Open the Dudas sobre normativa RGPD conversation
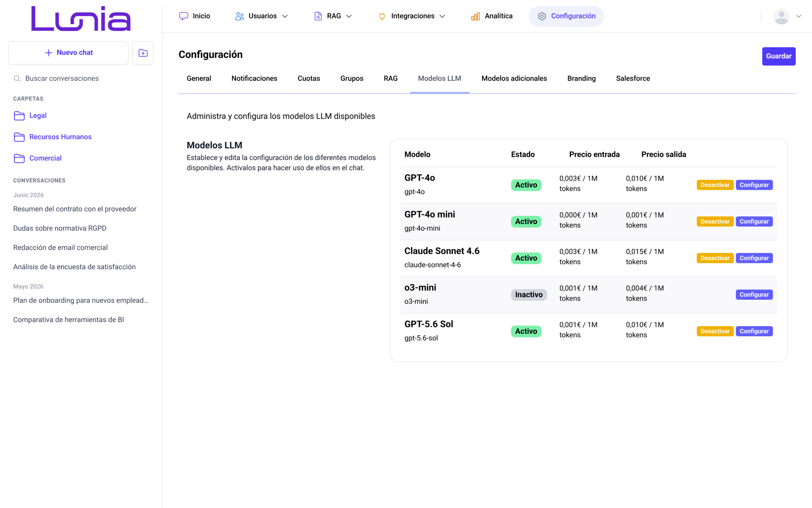Image resolution: width=812 pixels, height=508 pixels. pyautogui.click(x=60, y=229)
